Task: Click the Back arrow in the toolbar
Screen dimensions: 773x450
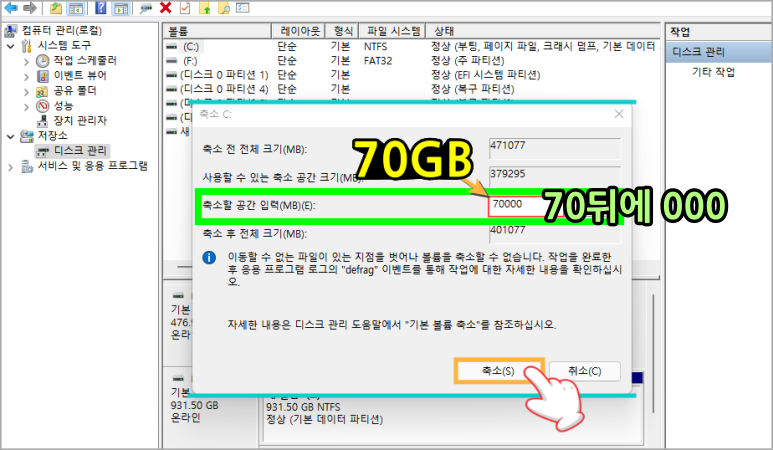Action: [11, 7]
